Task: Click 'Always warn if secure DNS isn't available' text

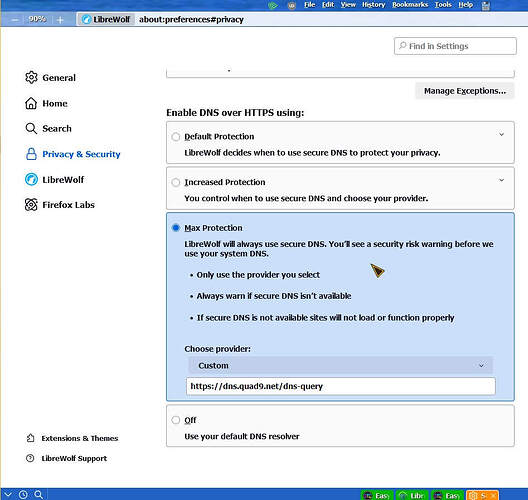Action: tap(274, 296)
